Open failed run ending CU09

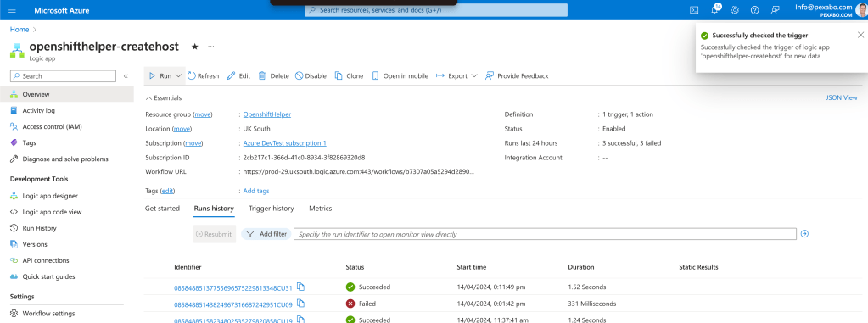tap(233, 304)
